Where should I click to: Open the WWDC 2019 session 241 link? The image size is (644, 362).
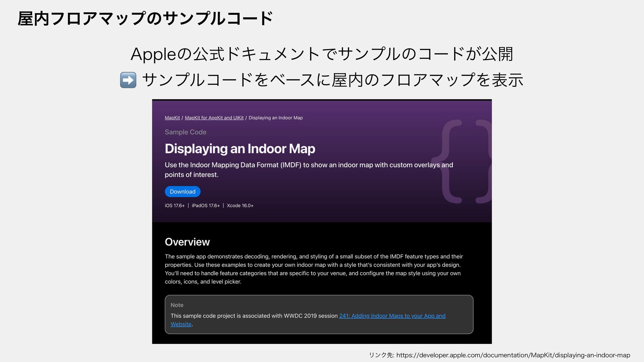pos(392,316)
